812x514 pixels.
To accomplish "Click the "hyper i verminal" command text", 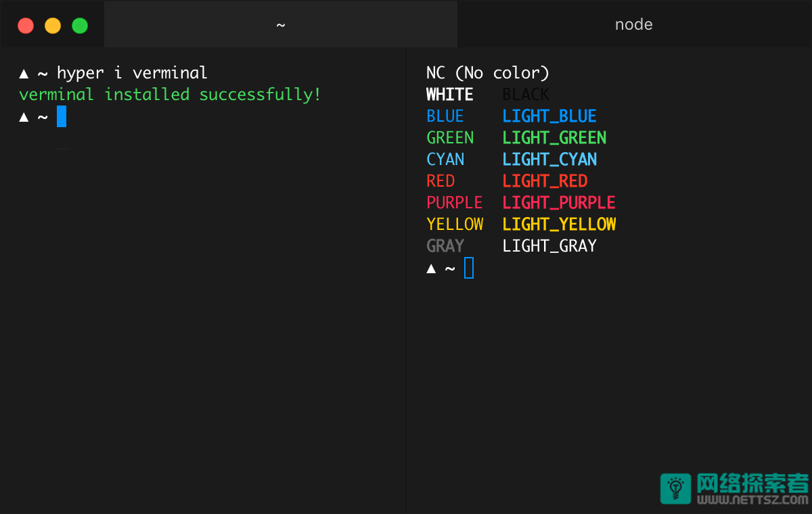I will click(132, 73).
